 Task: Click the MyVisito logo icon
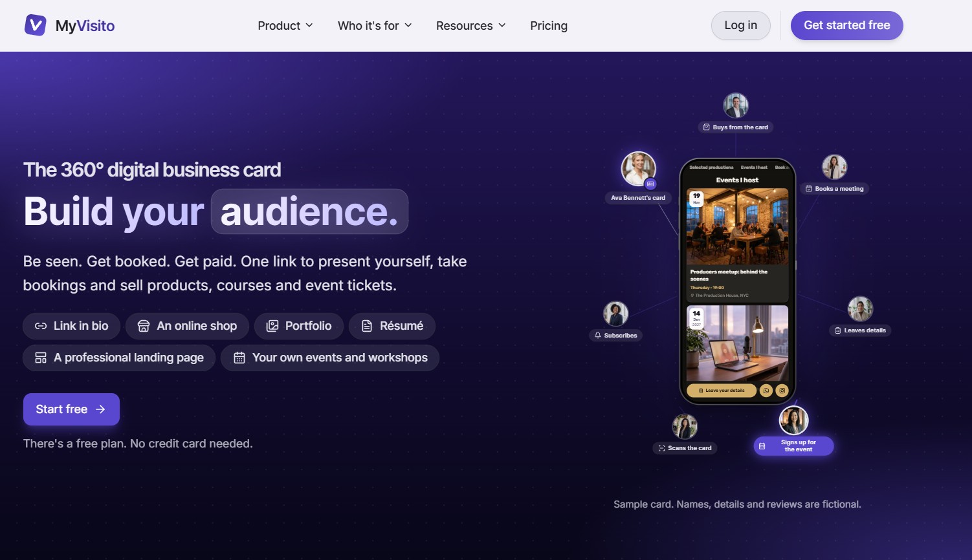pyautogui.click(x=35, y=25)
